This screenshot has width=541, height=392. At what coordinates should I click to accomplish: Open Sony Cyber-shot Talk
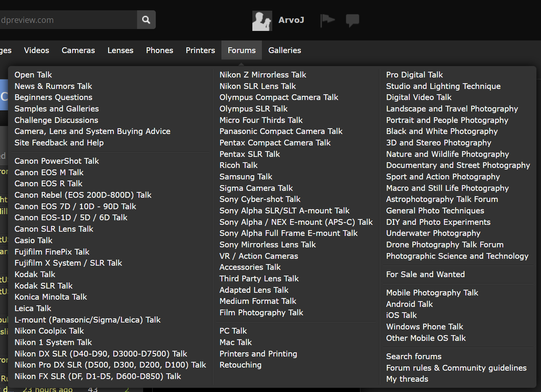pyautogui.click(x=260, y=199)
